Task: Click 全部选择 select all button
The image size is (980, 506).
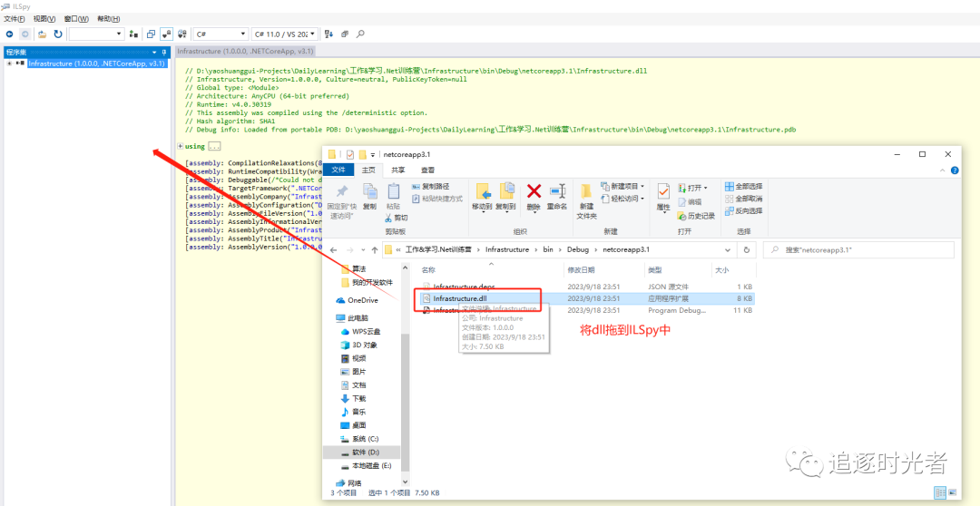Action: 743,186
